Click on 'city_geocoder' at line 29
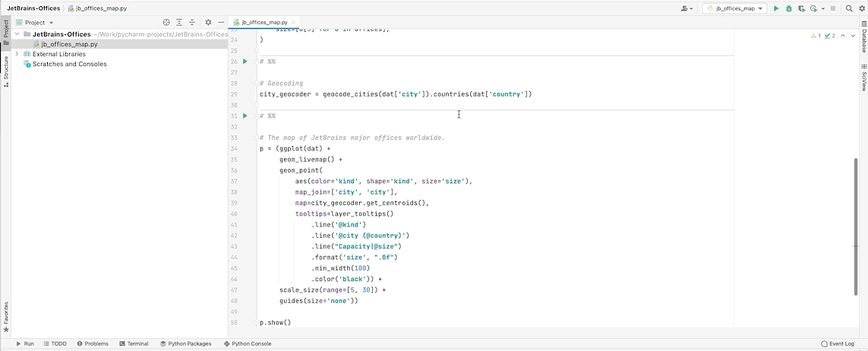 click(285, 94)
